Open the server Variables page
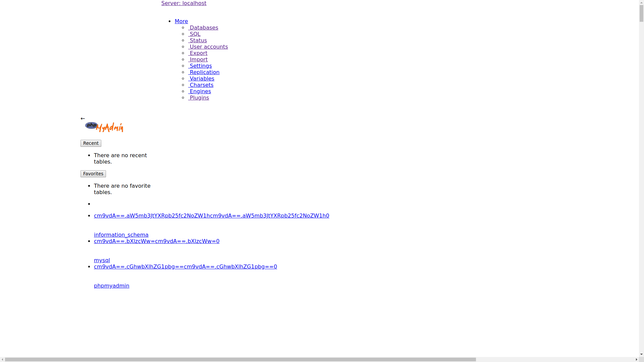Viewport: 644px width, 362px height. (x=201, y=78)
